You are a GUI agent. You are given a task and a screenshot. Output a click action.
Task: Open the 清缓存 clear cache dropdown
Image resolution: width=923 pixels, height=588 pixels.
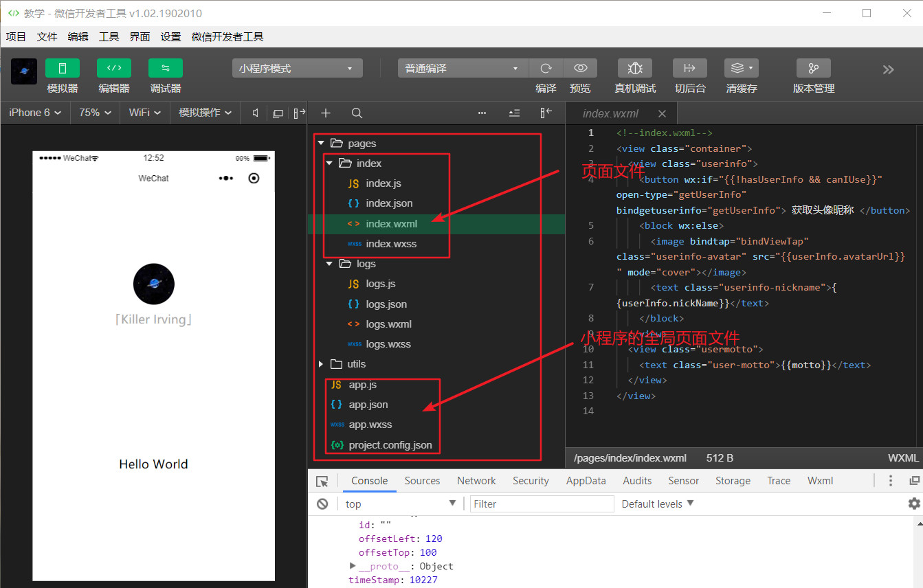pos(742,68)
